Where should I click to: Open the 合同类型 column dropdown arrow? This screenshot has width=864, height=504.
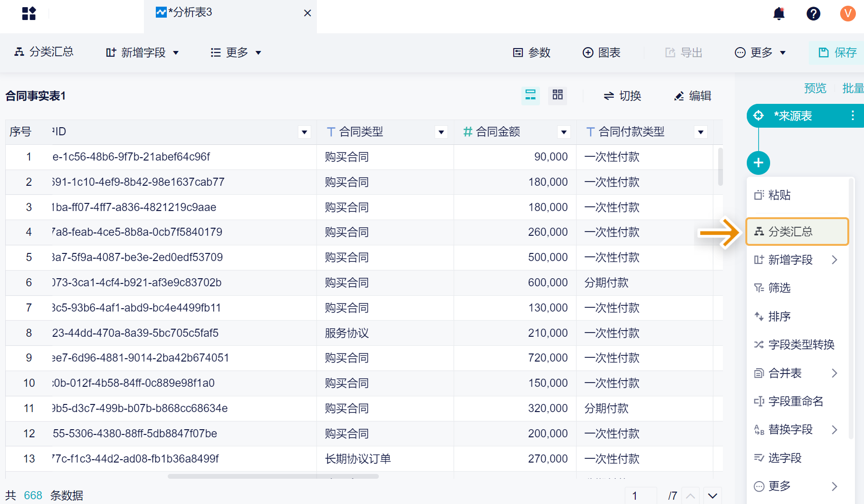[441, 132]
